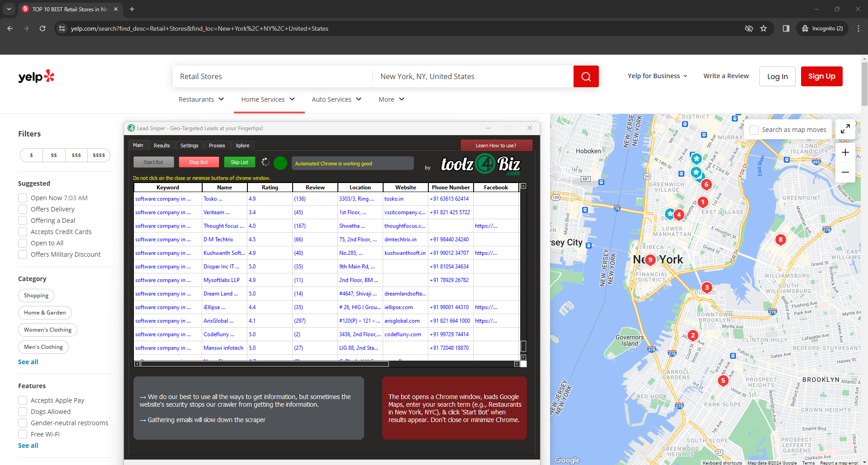Switch to Lead Sniper Main tab
This screenshot has height=465, width=868.
tap(138, 145)
